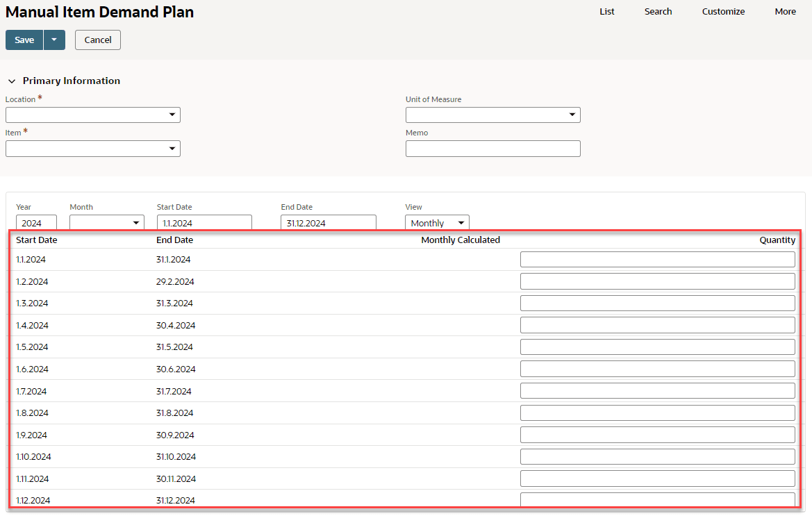Click the Save button
This screenshot has height=516, width=812.
click(24, 40)
